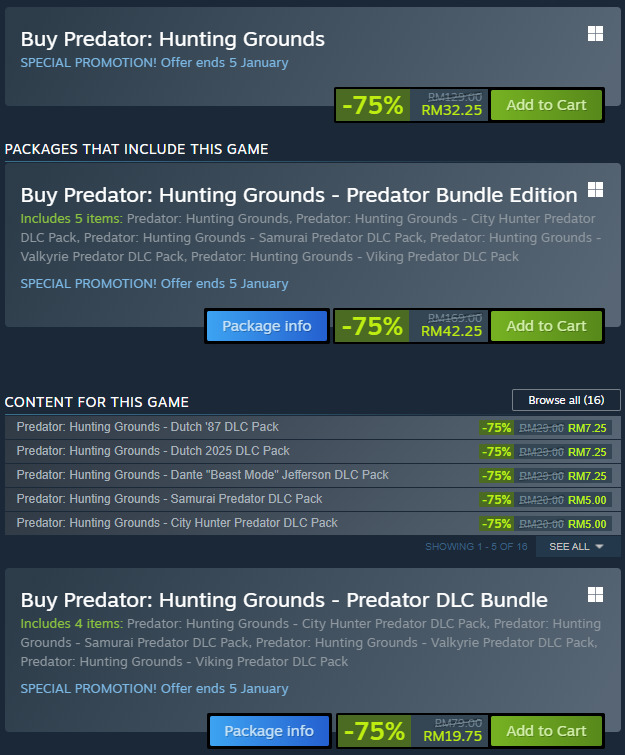Open Dutch 2025 DLC Pack listing
Screen dimensions: 625x755
[x=153, y=451]
